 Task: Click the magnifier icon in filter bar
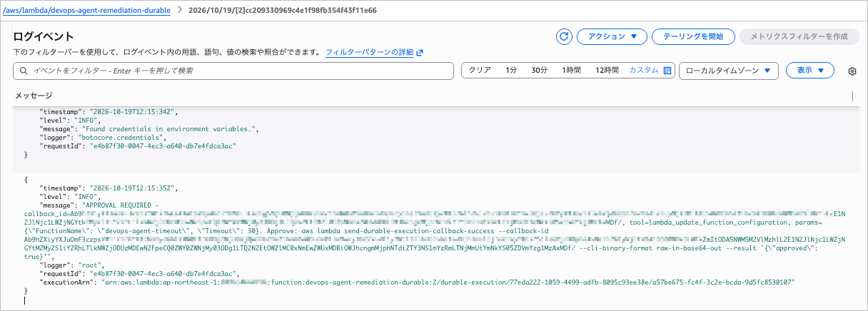pyautogui.click(x=24, y=71)
